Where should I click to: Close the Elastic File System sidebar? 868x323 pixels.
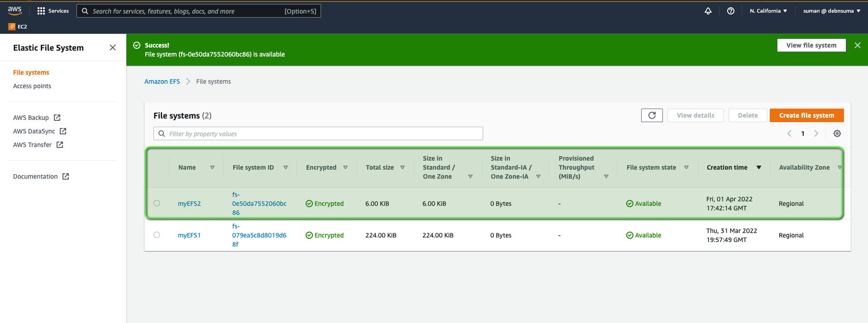[x=113, y=47]
